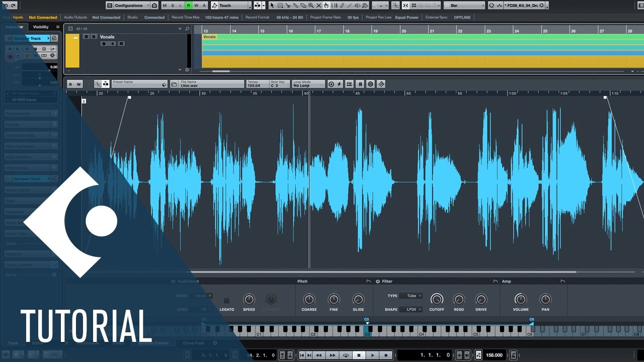This screenshot has height=362, width=644.
Task: Open the Preset Name dropdown
Action: coord(139,84)
